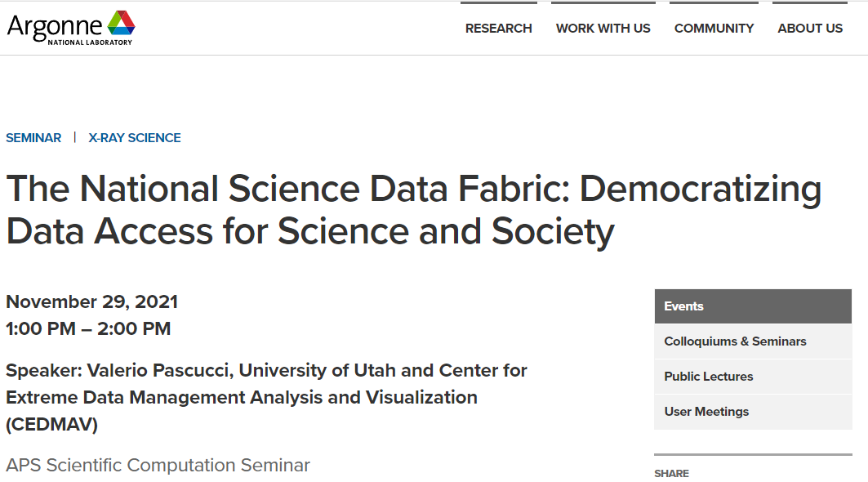Click the November 29, 2021 date
Viewport: 868px width, 482px height.
click(x=92, y=302)
